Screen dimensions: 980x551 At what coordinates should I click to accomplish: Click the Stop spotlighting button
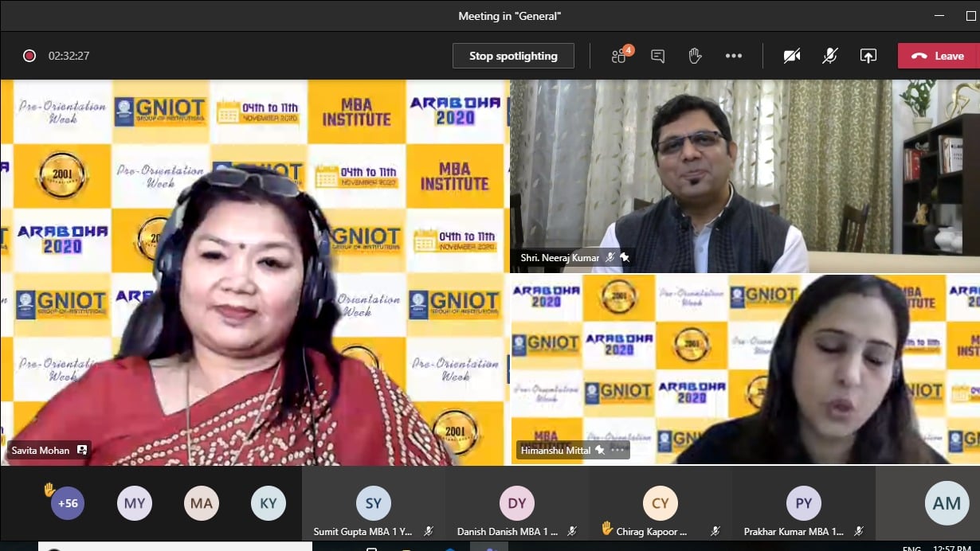coord(513,56)
